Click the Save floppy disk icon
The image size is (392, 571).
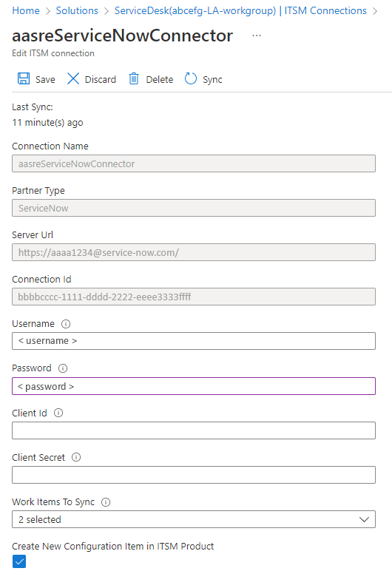(x=24, y=78)
